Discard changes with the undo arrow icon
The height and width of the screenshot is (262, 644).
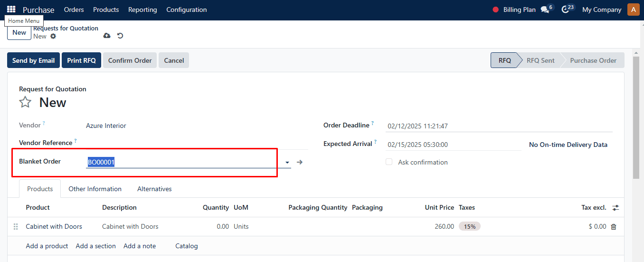(120, 36)
